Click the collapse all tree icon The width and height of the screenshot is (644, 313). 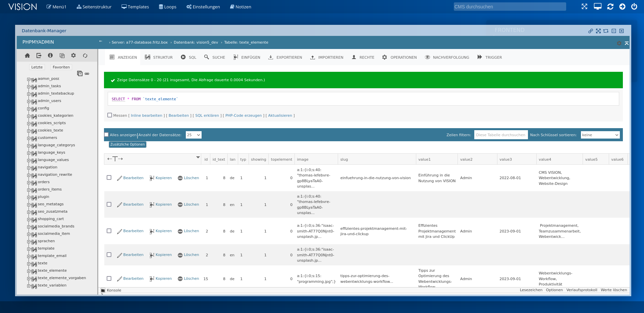click(x=80, y=73)
